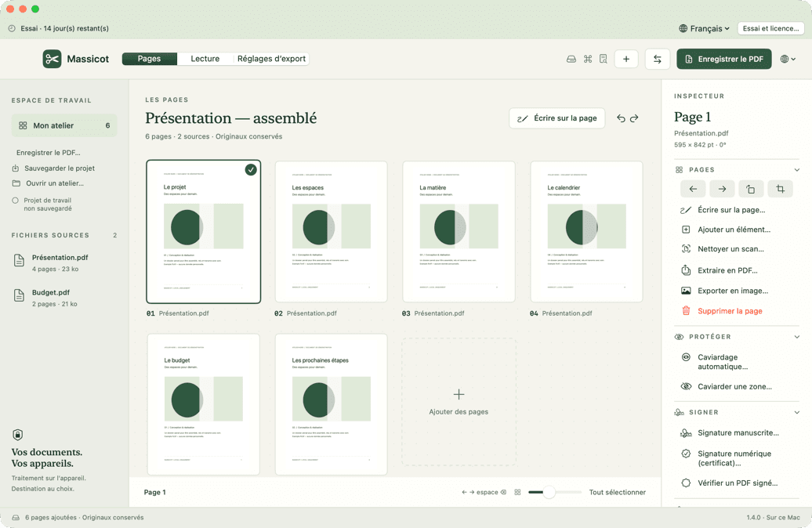Image resolution: width=812 pixels, height=528 pixels.
Task: Click the Écrire sur la page button
Action: click(557, 118)
